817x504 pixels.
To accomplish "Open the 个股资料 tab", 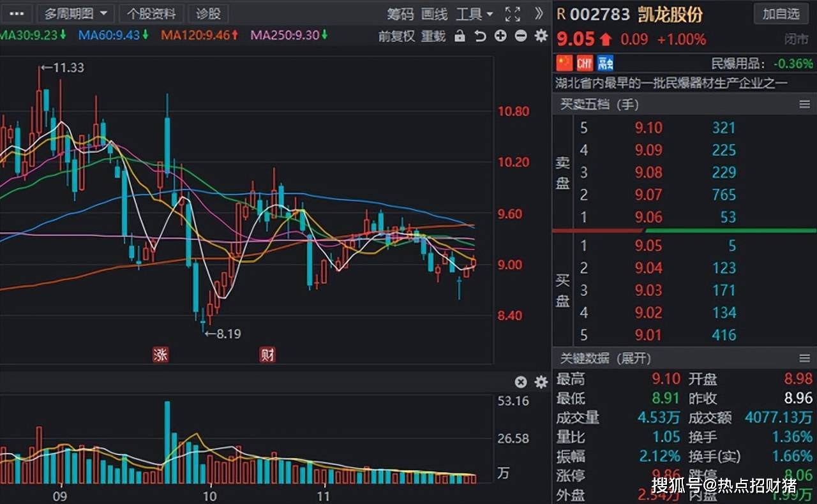I will pyautogui.click(x=151, y=13).
